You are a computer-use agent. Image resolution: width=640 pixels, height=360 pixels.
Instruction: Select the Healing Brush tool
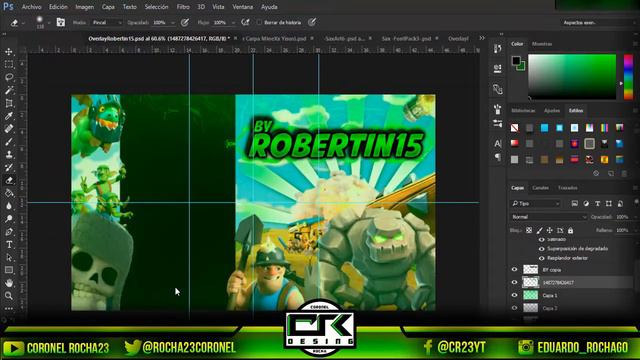pyautogui.click(x=9, y=129)
